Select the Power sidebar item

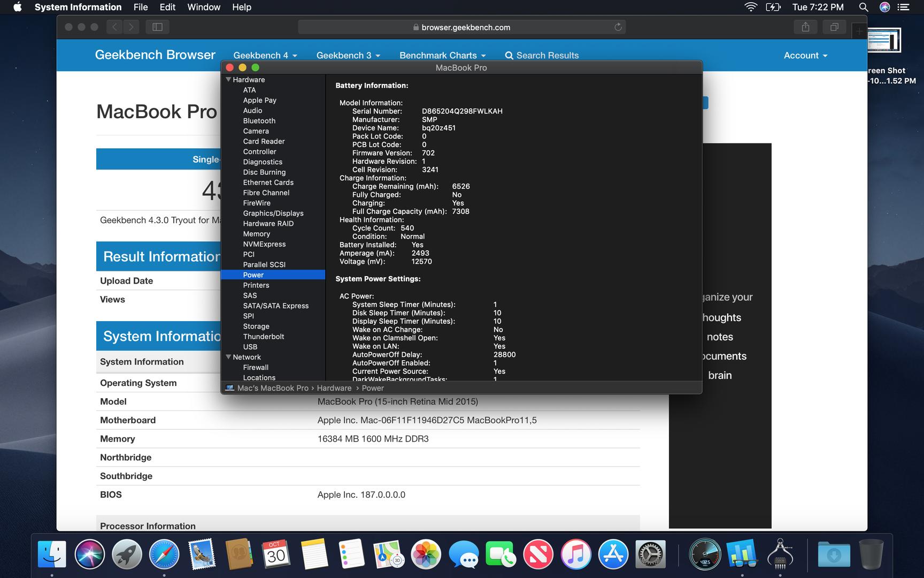pos(273,275)
